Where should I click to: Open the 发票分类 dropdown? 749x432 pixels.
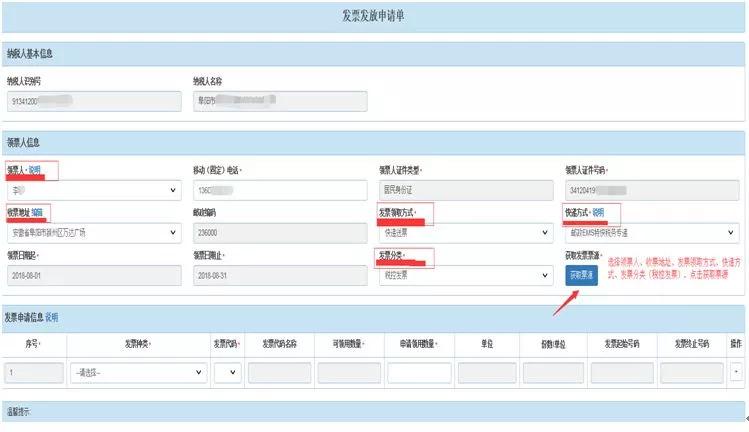466,275
